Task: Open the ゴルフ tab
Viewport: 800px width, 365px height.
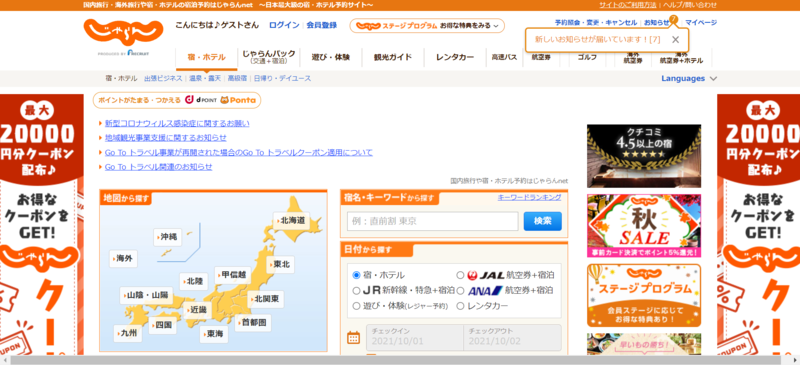Action: tap(587, 57)
